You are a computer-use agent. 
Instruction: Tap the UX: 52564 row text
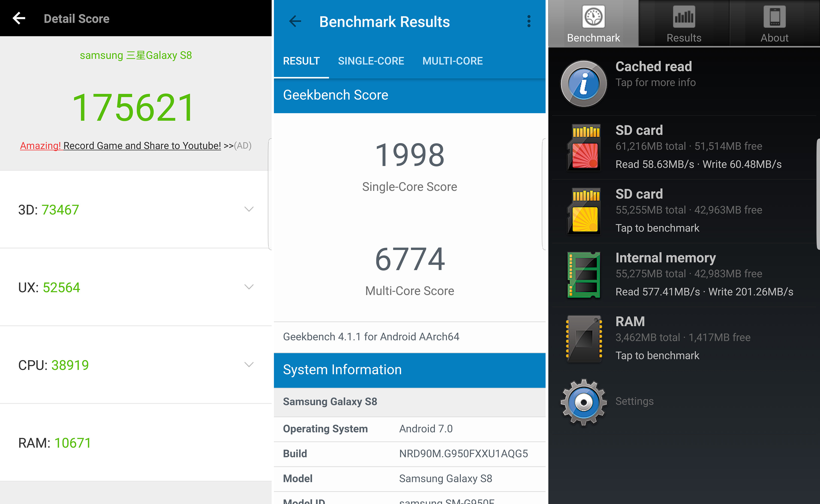tap(49, 288)
